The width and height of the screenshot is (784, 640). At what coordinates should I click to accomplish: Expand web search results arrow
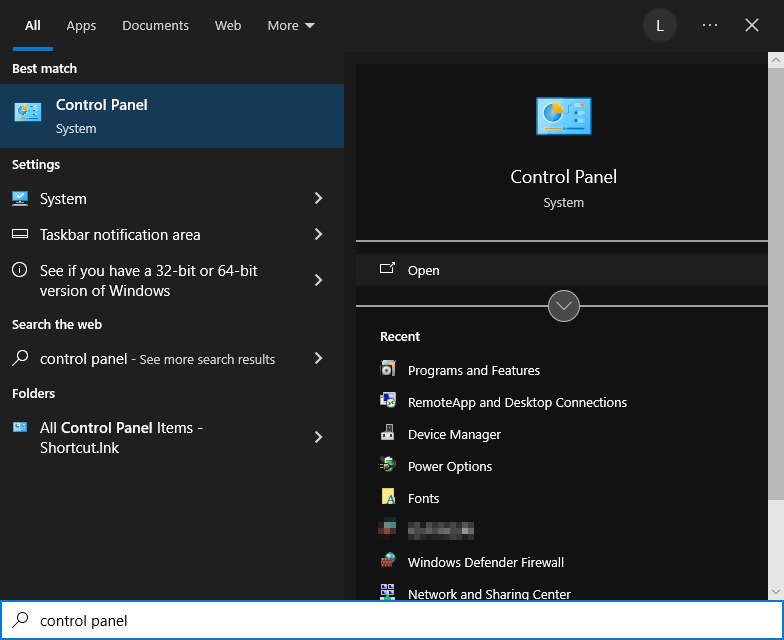(x=318, y=358)
